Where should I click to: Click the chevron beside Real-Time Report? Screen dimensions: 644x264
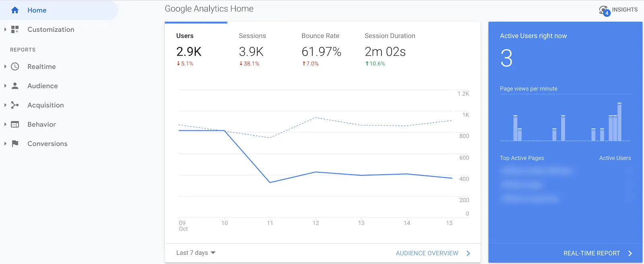630,253
